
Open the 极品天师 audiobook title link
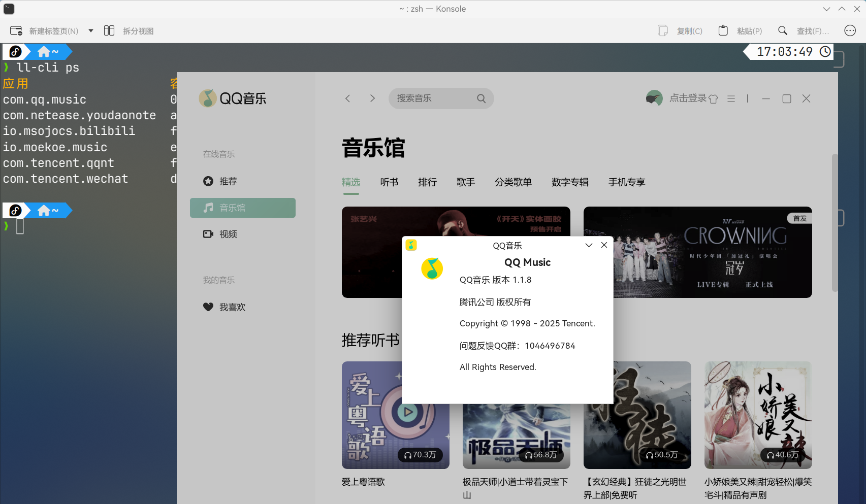515,488
